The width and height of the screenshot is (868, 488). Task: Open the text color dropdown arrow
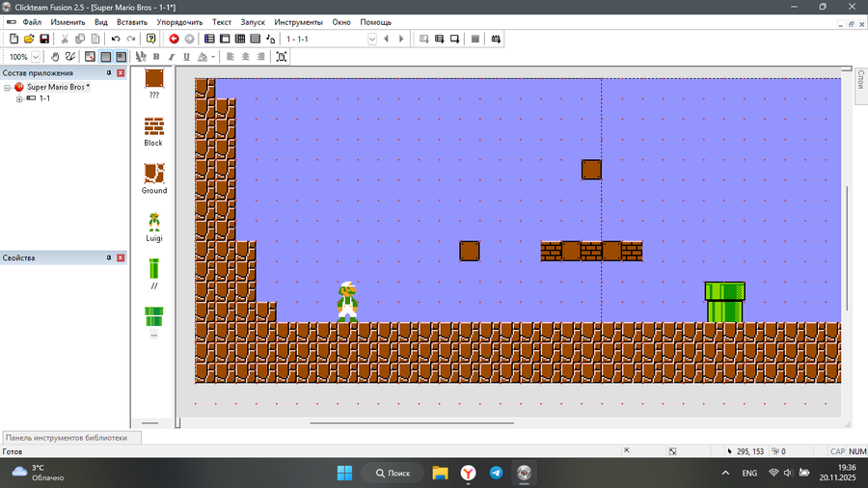click(213, 57)
